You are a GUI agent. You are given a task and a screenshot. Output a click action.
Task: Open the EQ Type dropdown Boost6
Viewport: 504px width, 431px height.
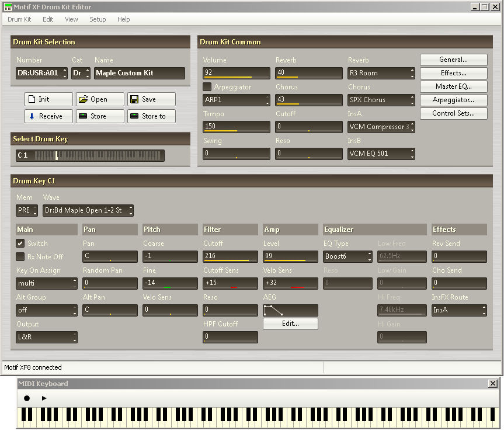coord(348,256)
